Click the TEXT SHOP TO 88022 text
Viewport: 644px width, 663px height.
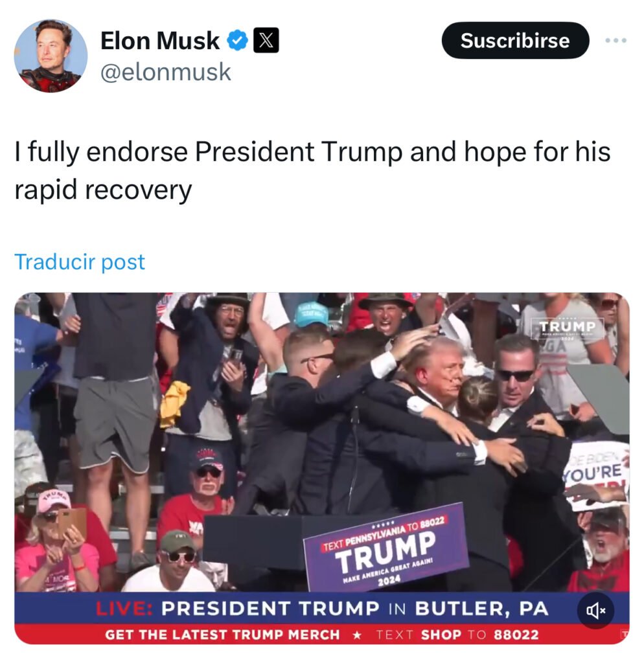pyautogui.click(x=457, y=635)
